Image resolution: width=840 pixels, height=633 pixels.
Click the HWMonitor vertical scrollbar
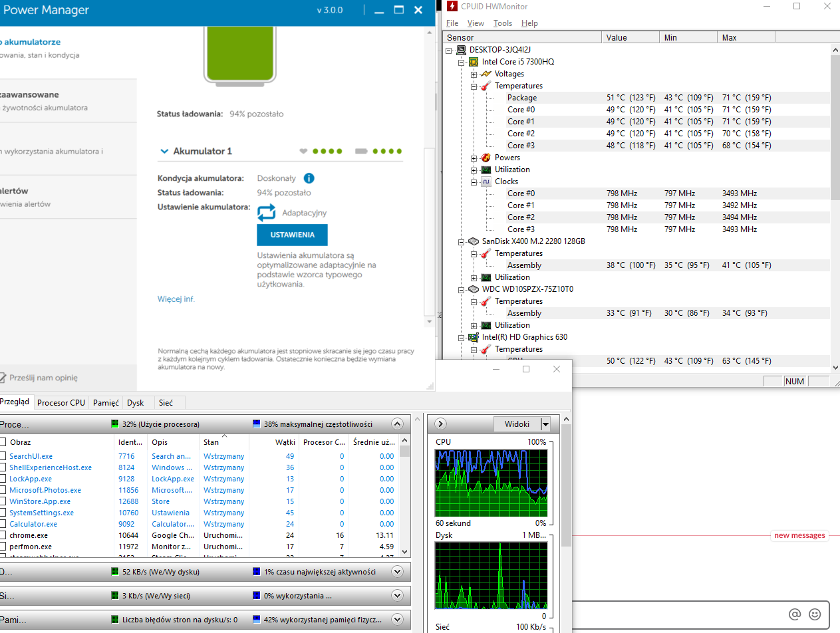click(835, 126)
